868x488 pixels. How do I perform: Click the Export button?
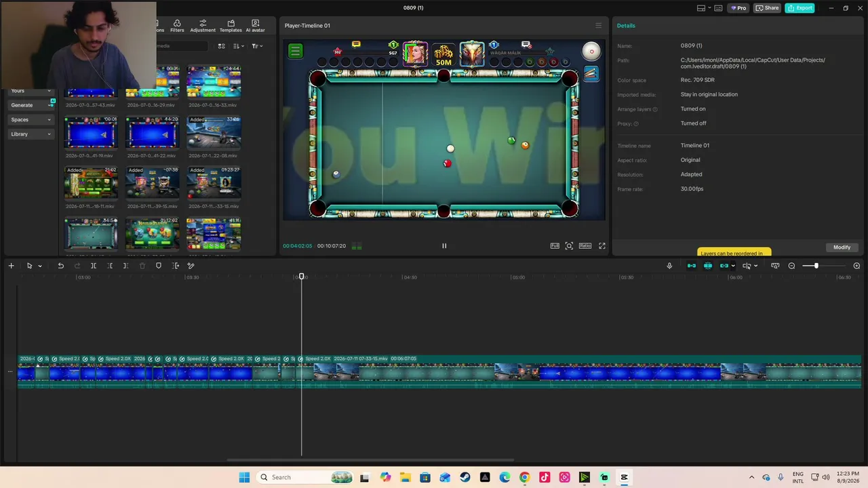pyautogui.click(x=800, y=8)
